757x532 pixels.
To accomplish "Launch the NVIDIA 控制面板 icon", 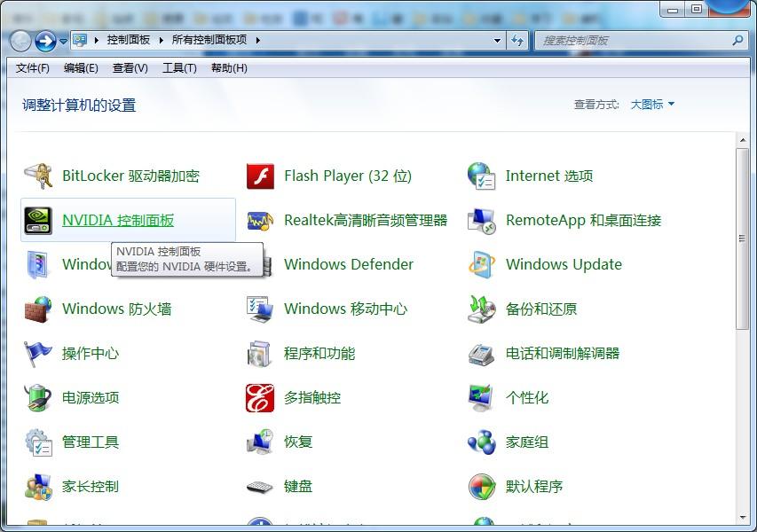I will pyautogui.click(x=38, y=221).
